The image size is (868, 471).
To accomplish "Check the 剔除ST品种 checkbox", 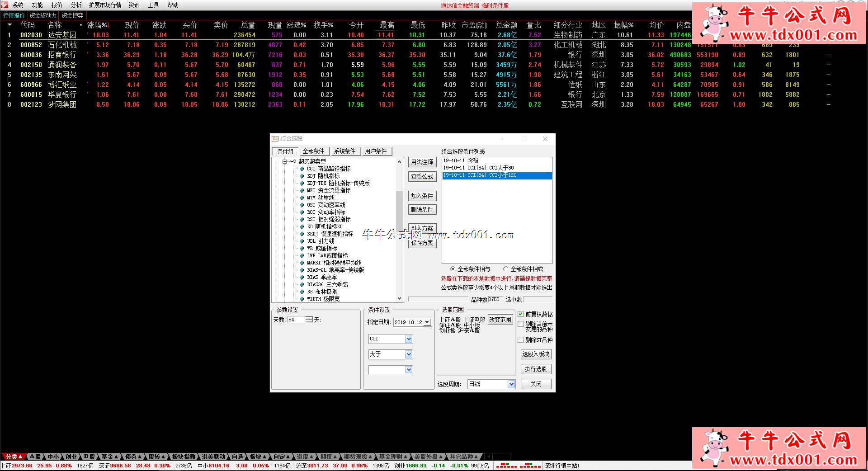I will pos(520,339).
